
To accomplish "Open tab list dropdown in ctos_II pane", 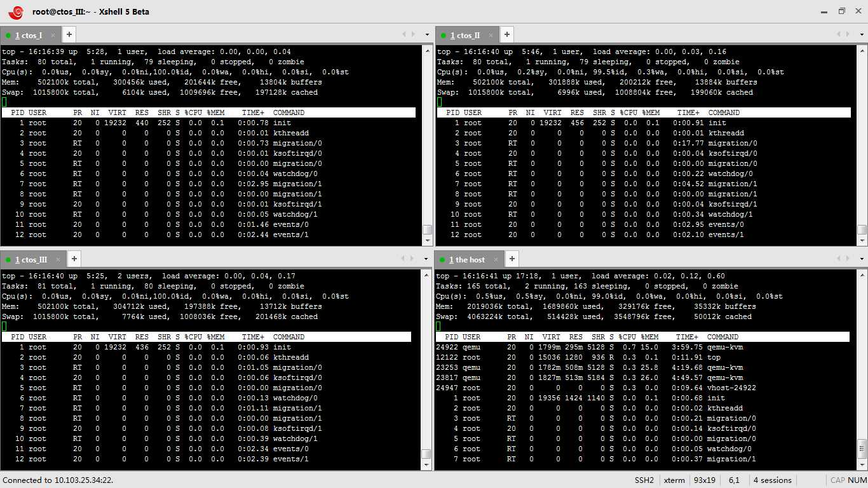I will pyautogui.click(x=862, y=35).
